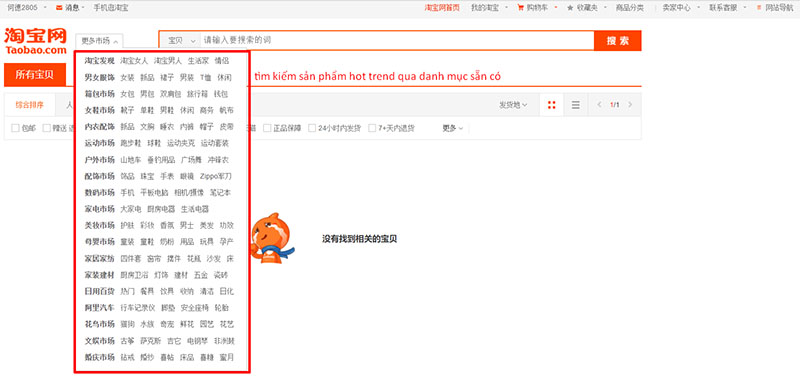Screen dimensions: 800x381
Task: Click 女装 under 男女服饰
Action: point(127,78)
